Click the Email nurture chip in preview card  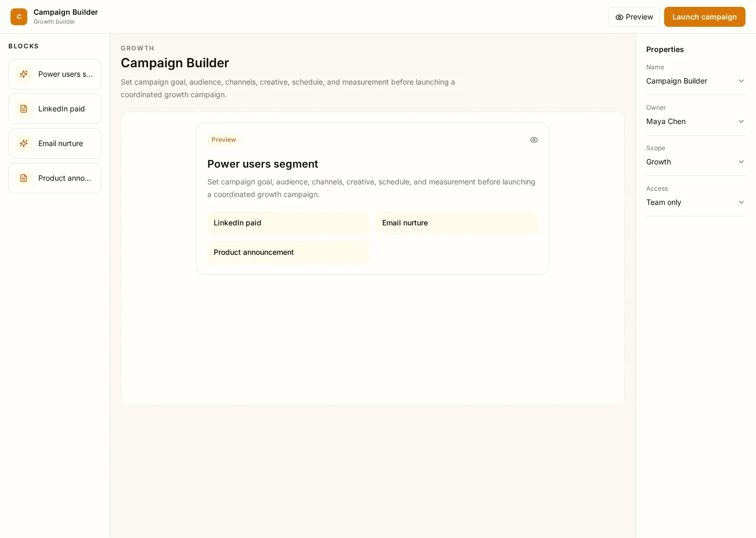457,223
